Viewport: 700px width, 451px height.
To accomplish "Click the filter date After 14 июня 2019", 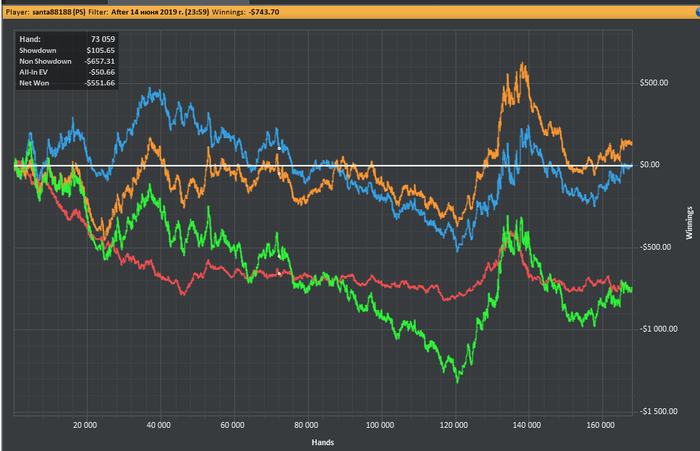I will click(160, 12).
